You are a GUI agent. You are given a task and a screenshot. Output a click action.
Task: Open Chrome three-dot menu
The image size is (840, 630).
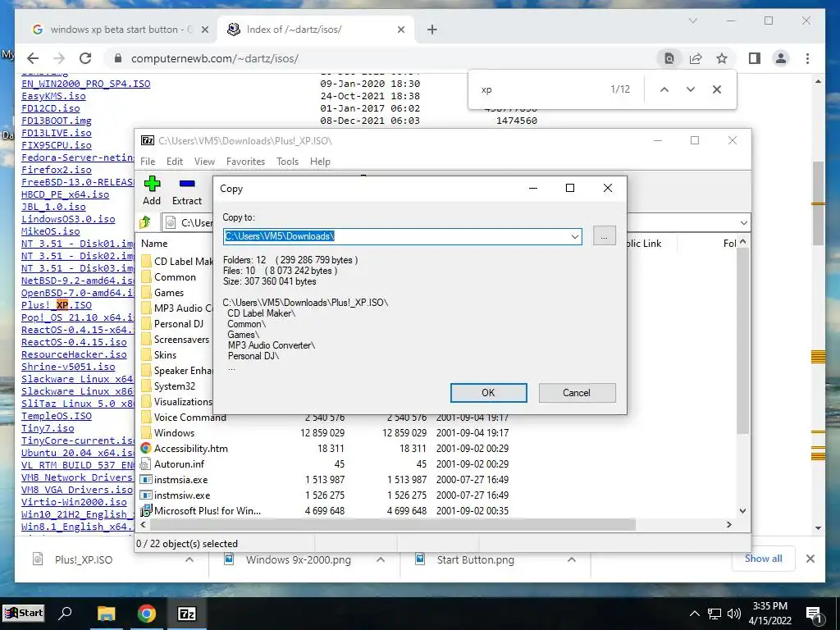(x=807, y=58)
